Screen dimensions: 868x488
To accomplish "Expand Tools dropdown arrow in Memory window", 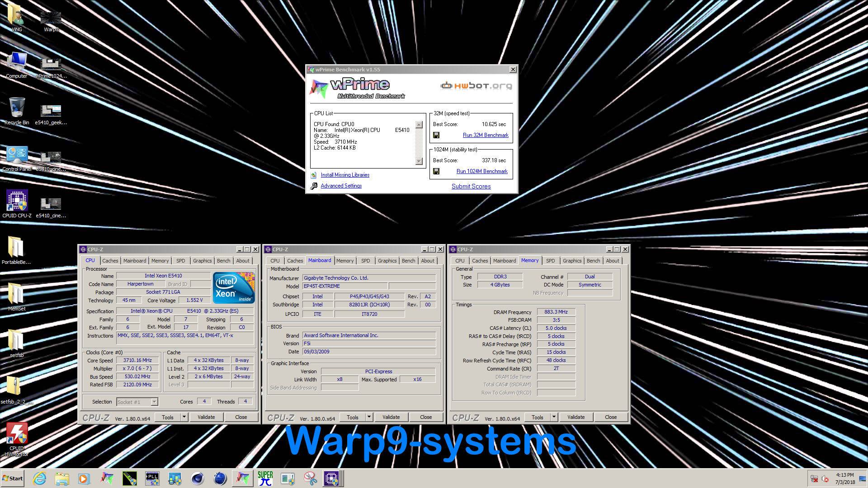I will [554, 417].
